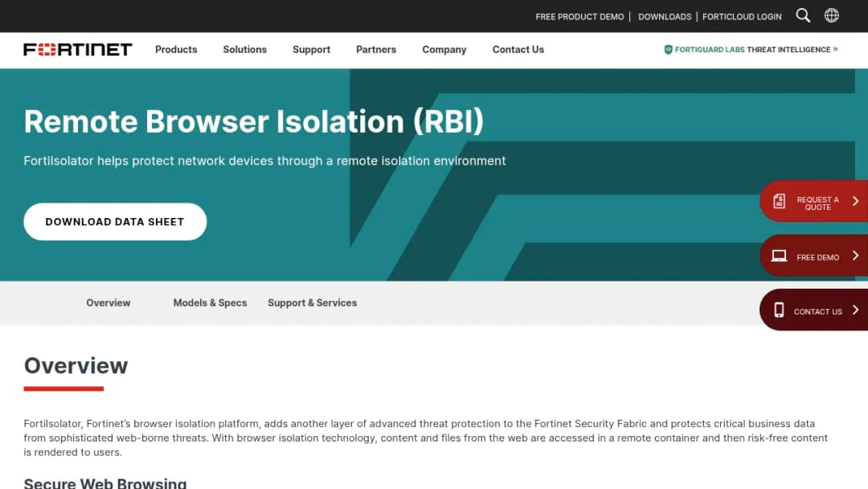Open the Products menu

click(176, 49)
